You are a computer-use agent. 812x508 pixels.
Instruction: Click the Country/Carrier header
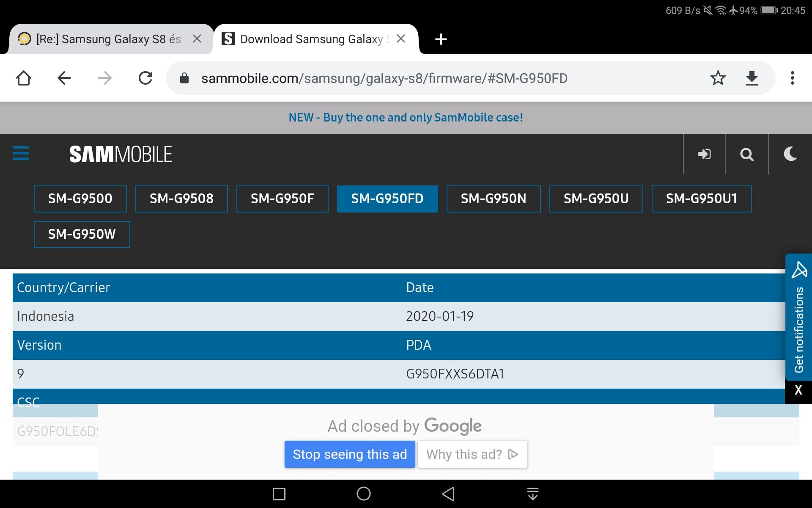click(63, 287)
